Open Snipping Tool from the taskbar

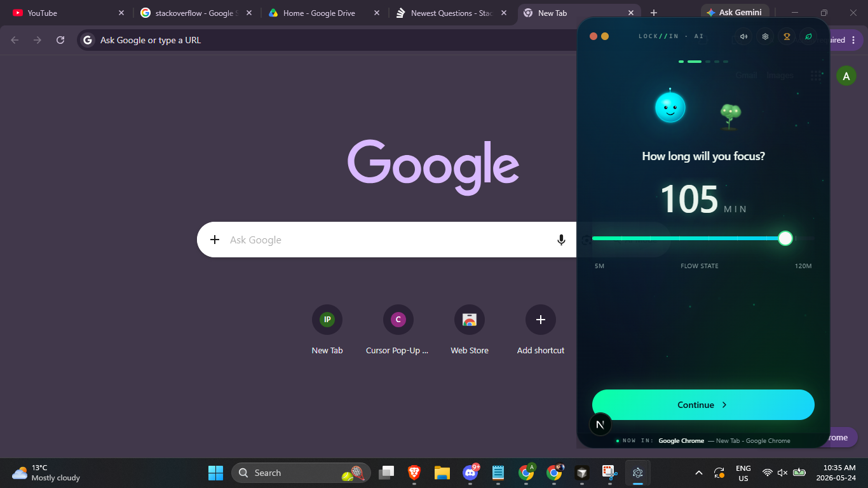pos(610,473)
